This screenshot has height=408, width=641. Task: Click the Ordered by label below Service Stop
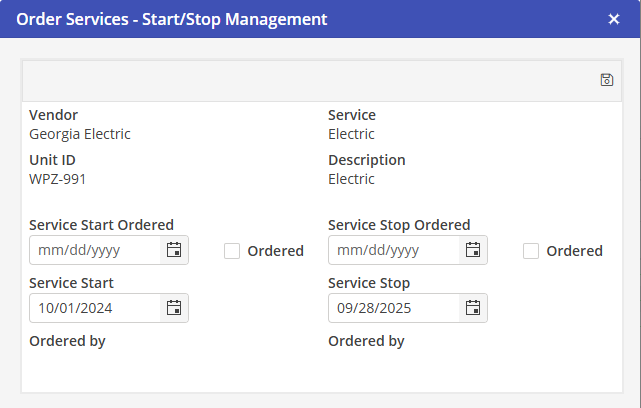point(366,341)
